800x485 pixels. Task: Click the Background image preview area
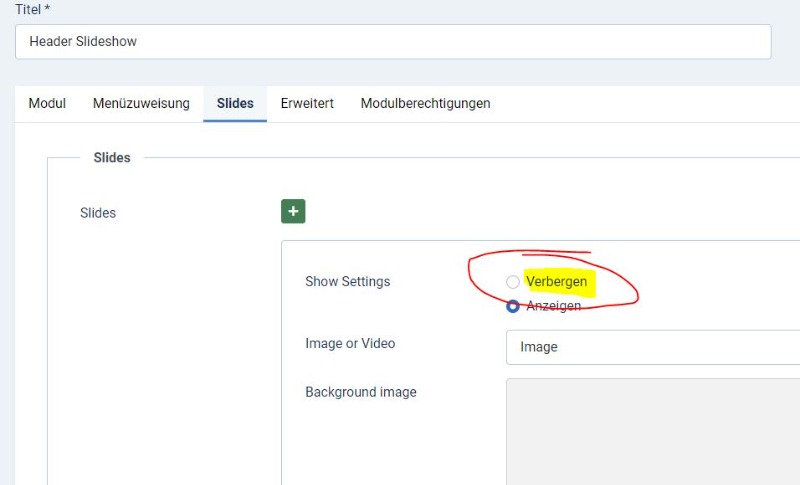[653, 431]
